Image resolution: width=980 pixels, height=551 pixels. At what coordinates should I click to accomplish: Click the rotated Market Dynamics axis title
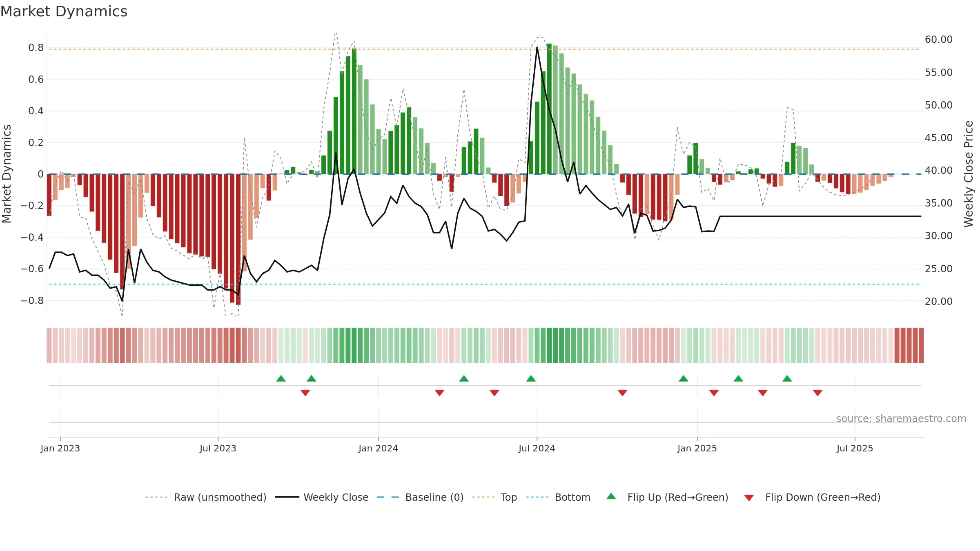[x=7, y=174]
